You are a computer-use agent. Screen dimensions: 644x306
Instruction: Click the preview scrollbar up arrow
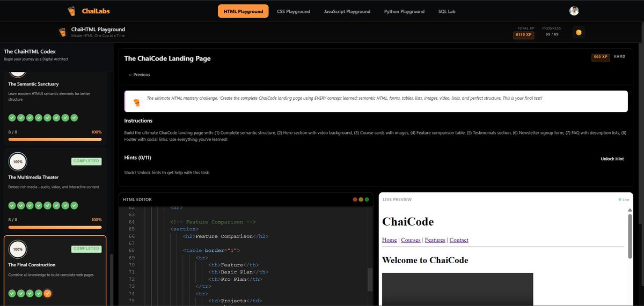[630, 210]
